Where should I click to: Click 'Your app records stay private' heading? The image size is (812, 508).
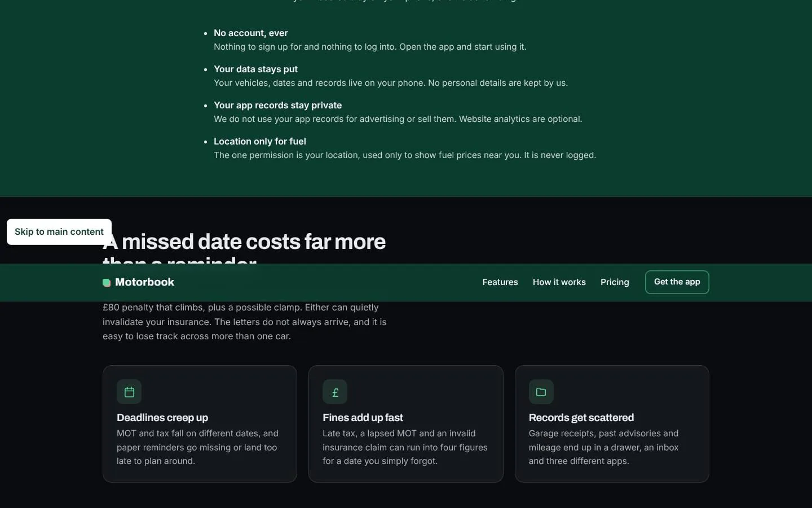[277, 106]
